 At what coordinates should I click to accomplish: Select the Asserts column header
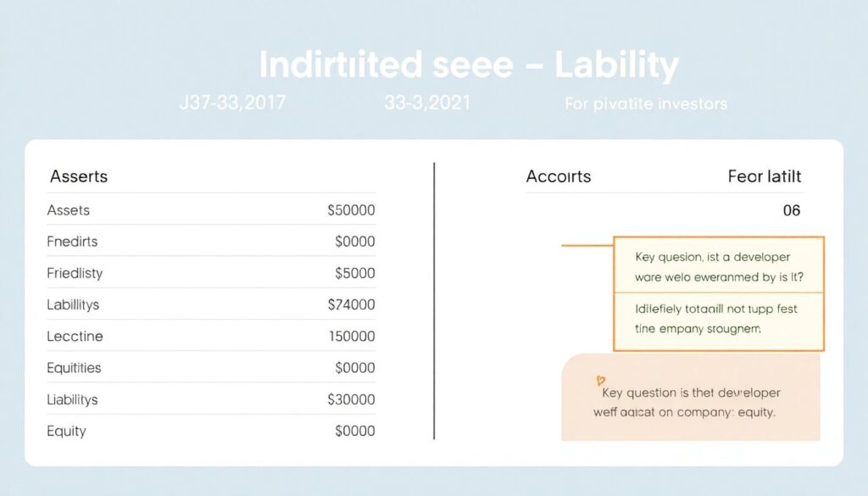coord(79,177)
